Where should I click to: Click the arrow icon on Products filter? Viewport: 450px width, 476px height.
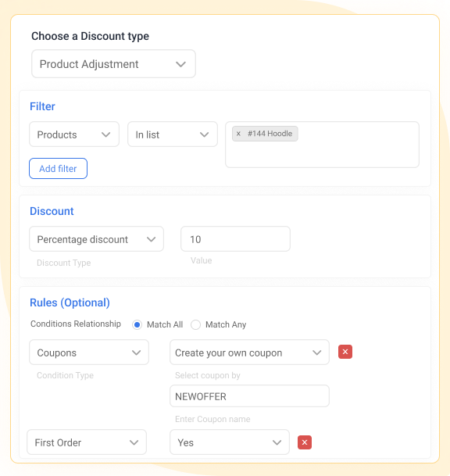[x=106, y=134]
